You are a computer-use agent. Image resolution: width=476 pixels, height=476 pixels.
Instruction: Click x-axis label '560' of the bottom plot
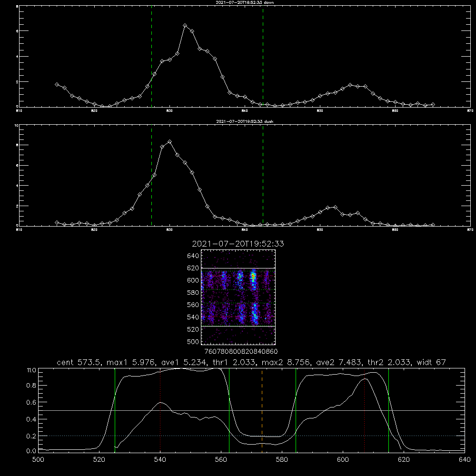[221, 460]
